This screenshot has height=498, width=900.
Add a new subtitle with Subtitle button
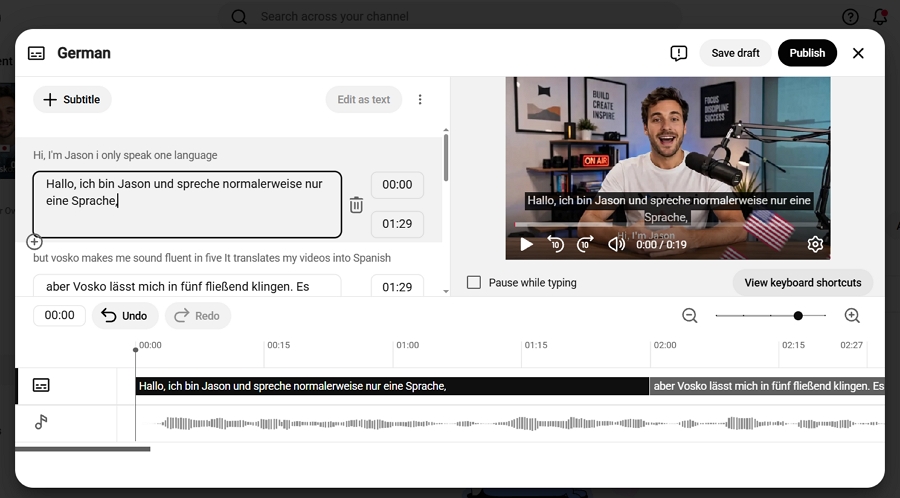(x=72, y=100)
